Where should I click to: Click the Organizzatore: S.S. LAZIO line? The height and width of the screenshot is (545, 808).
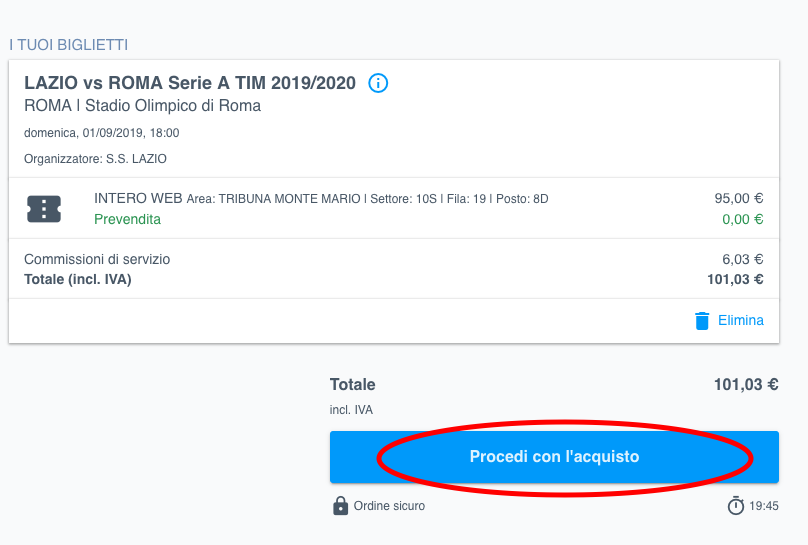coord(95,159)
